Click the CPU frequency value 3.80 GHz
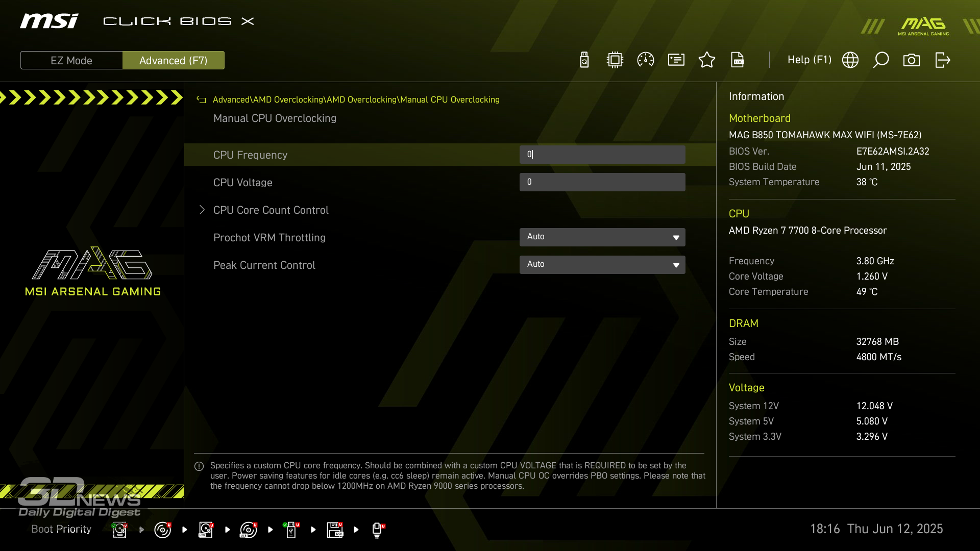980x551 pixels. tap(875, 261)
